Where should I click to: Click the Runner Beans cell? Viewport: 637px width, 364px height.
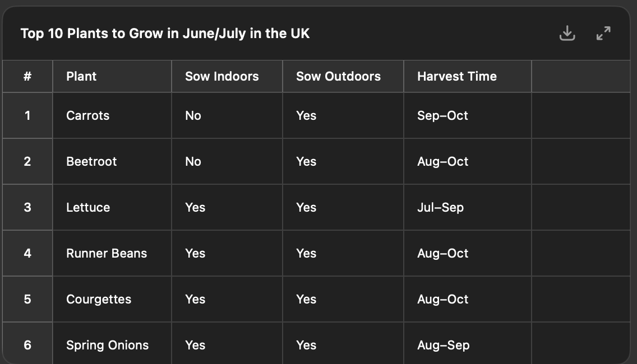107,253
